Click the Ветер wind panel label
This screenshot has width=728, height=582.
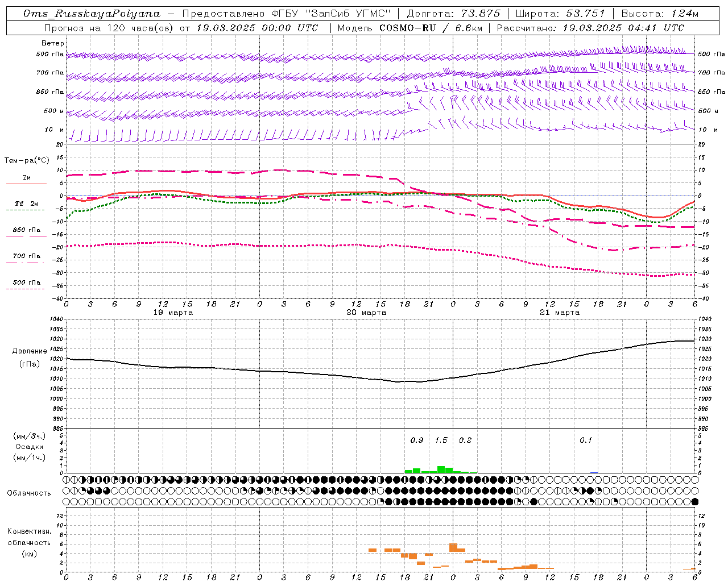point(53,43)
